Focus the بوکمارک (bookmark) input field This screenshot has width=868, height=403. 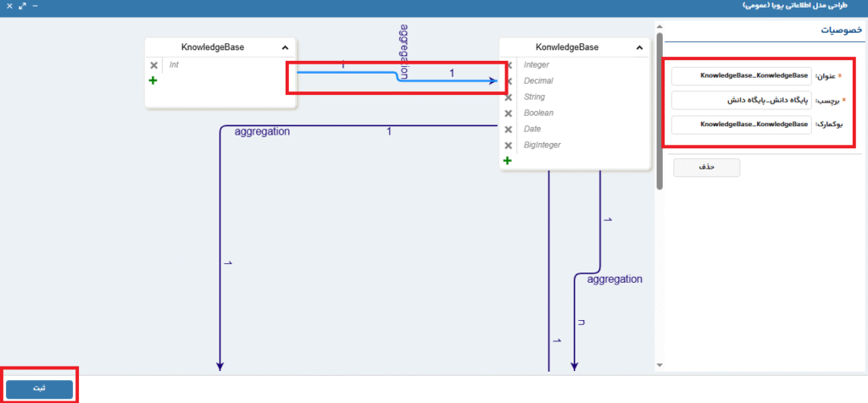(742, 125)
